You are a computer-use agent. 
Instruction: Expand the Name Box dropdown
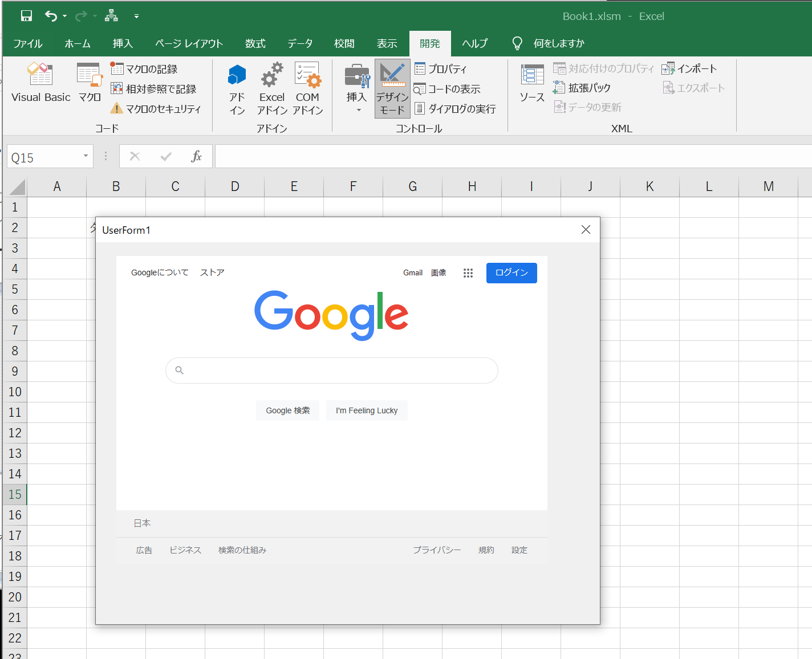86,156
